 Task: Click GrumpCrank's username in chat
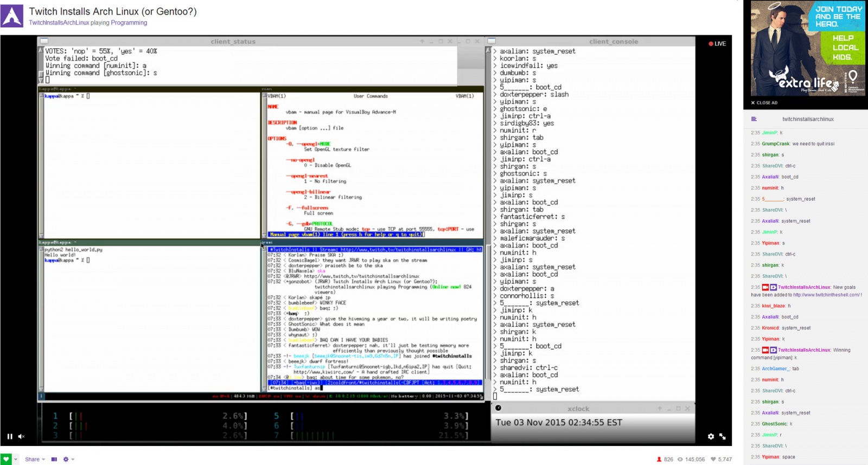click(x=776, y=144)
